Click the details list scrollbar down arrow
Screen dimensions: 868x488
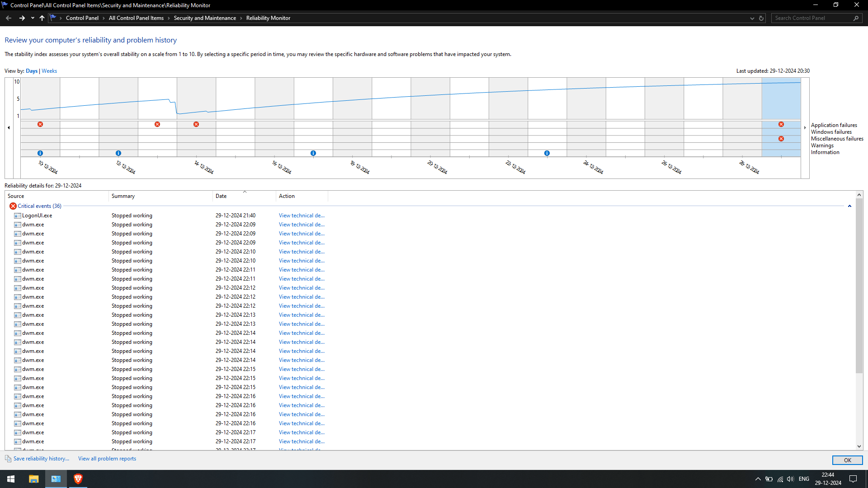pyautogui.click(x=859, y=446)
